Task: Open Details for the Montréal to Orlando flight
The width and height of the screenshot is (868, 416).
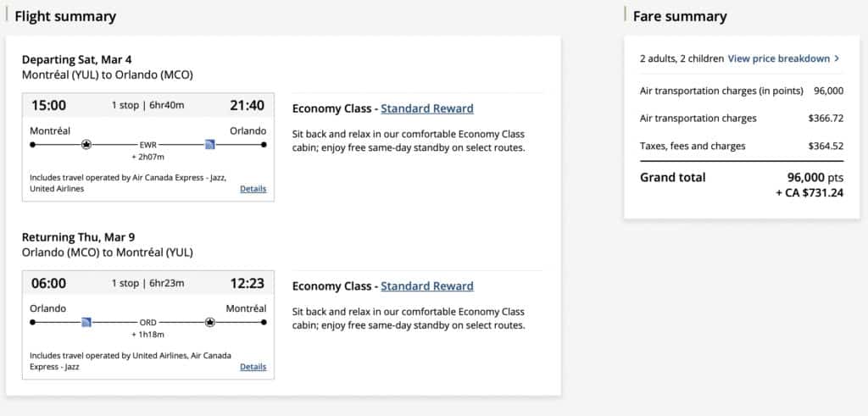Action: (x=253, y=189)
